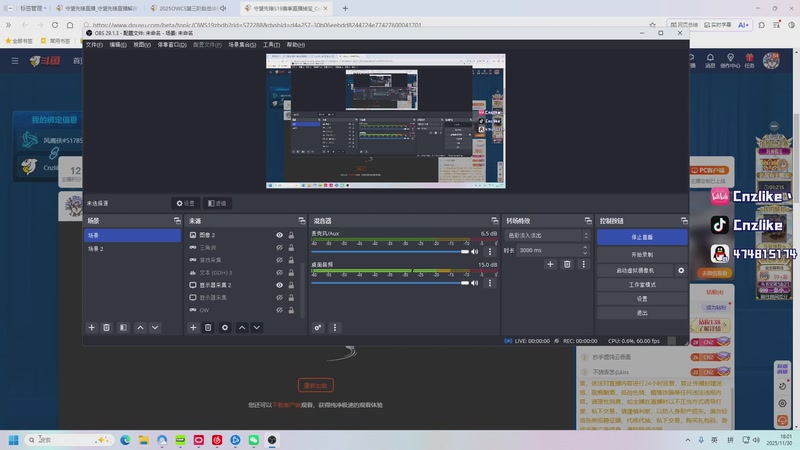This screenshot has width=800, height=450.
Task: Click the Windows Start button
Action: point(14,440)
